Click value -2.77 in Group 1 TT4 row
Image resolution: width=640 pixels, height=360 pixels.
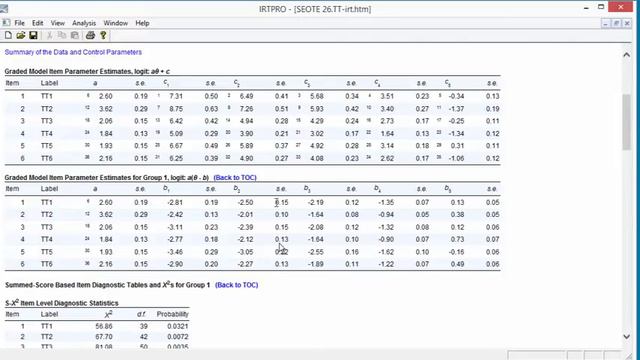(175, 240)
